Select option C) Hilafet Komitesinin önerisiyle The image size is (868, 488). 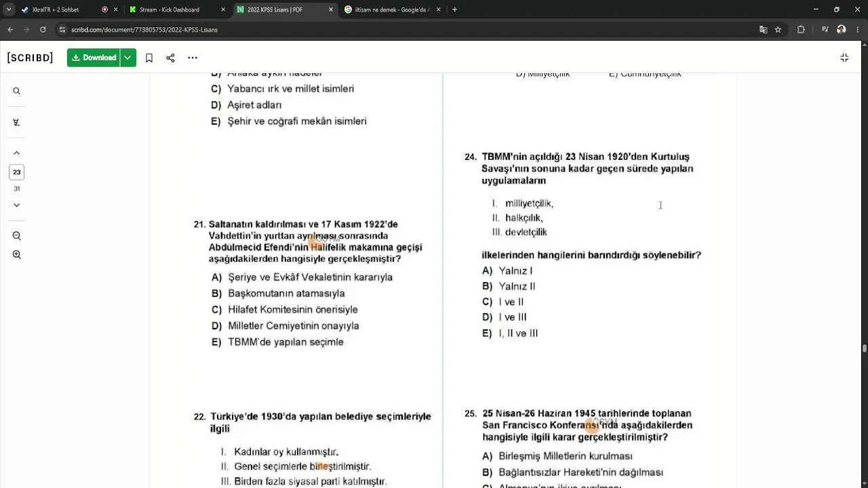[x=285, y=310]
